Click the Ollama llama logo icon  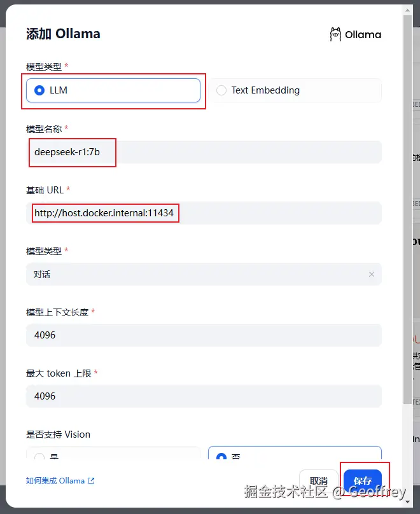[x=335, y=34]
